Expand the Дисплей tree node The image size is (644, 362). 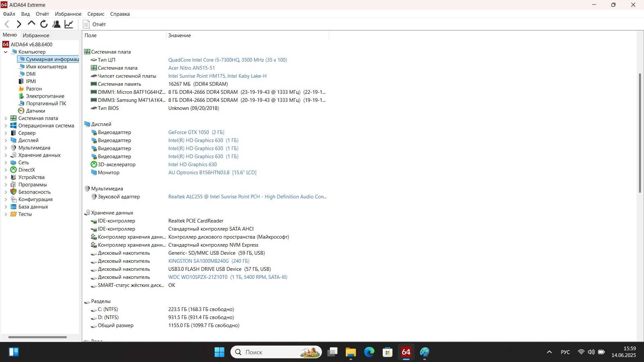[6, 140]
